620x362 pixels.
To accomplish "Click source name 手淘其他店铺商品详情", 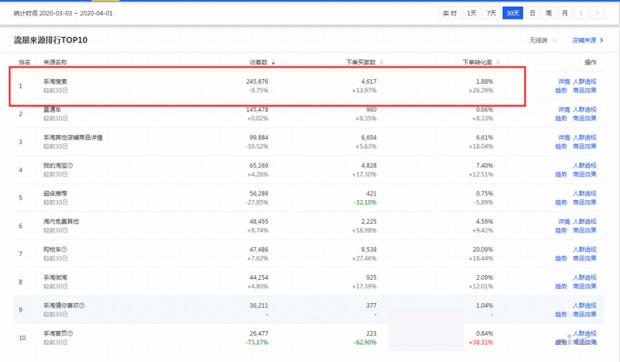I will tap(73, 138).
